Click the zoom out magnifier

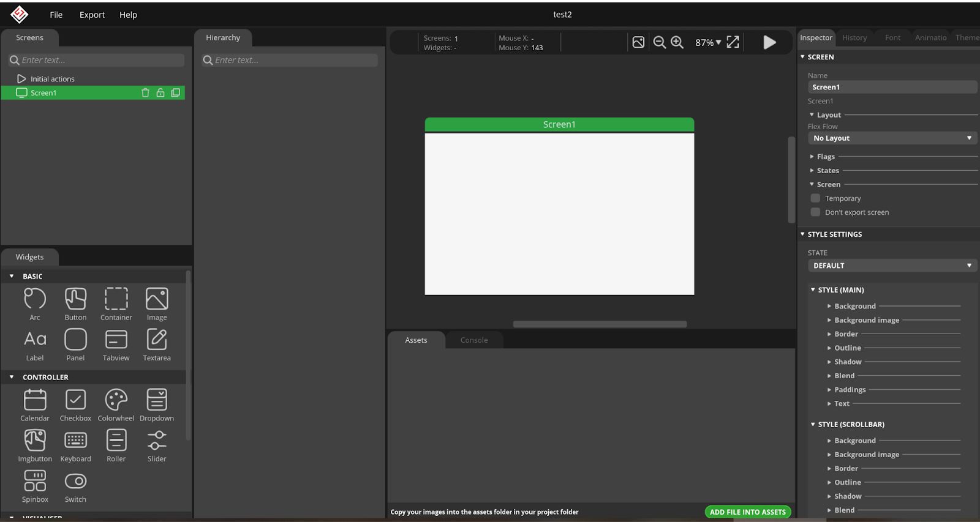click(659, 42)
